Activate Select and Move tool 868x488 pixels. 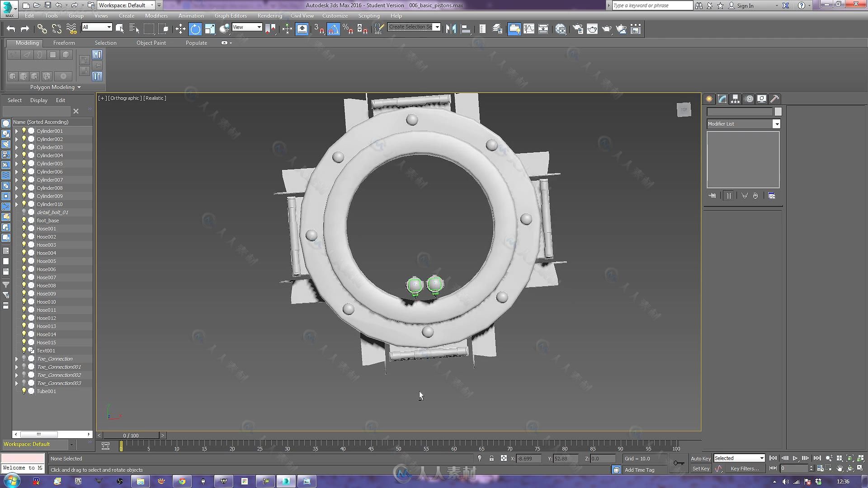pos(180,29)
